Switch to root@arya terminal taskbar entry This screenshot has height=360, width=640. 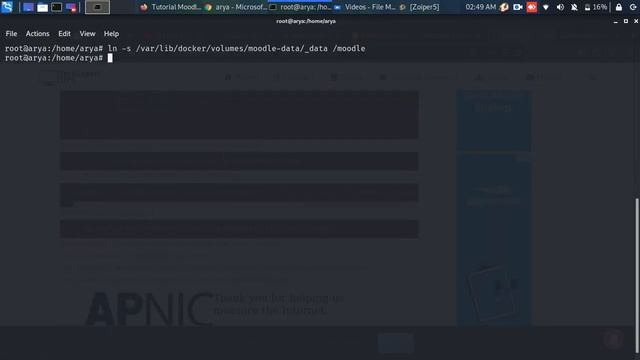(300, 7)
